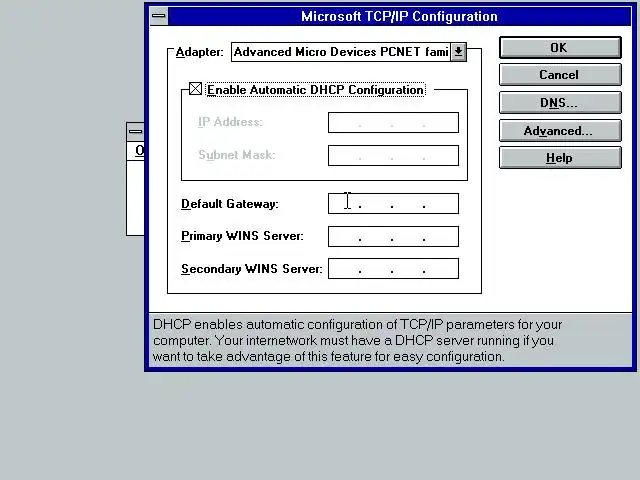
Task: Click the disabled IP Address field
Action: click(x=393, y=122)
